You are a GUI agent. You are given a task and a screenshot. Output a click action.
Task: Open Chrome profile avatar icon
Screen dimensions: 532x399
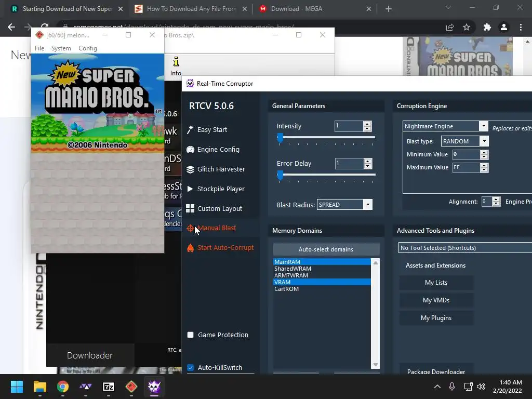click(x=504, y=27)
